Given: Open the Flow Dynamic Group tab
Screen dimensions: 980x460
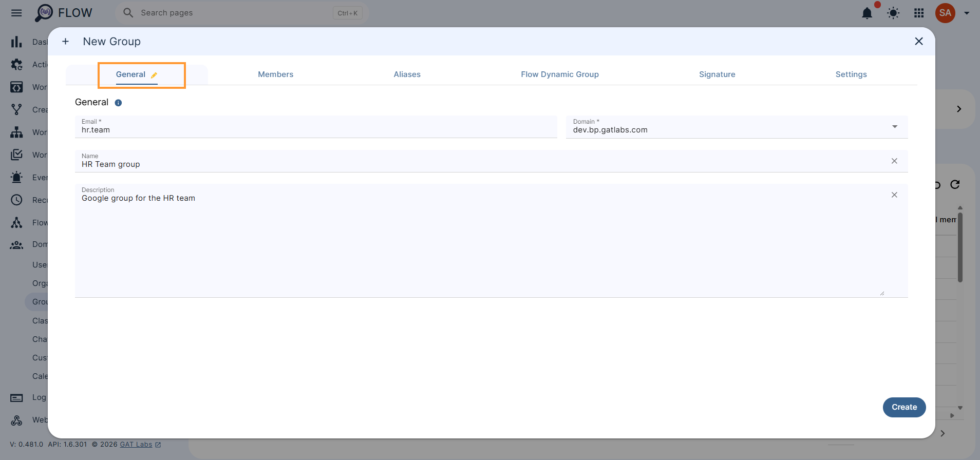Looking at the screenshot, I should (x=560, y=74).
